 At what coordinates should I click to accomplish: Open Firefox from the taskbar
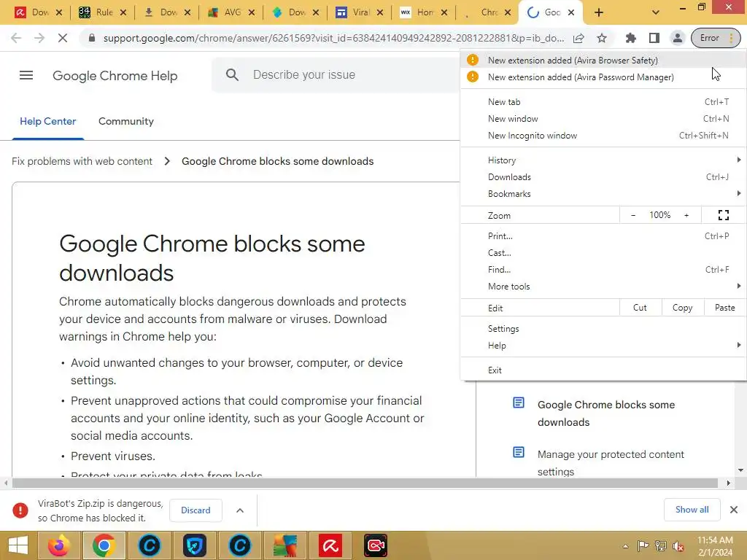(58, 545)
